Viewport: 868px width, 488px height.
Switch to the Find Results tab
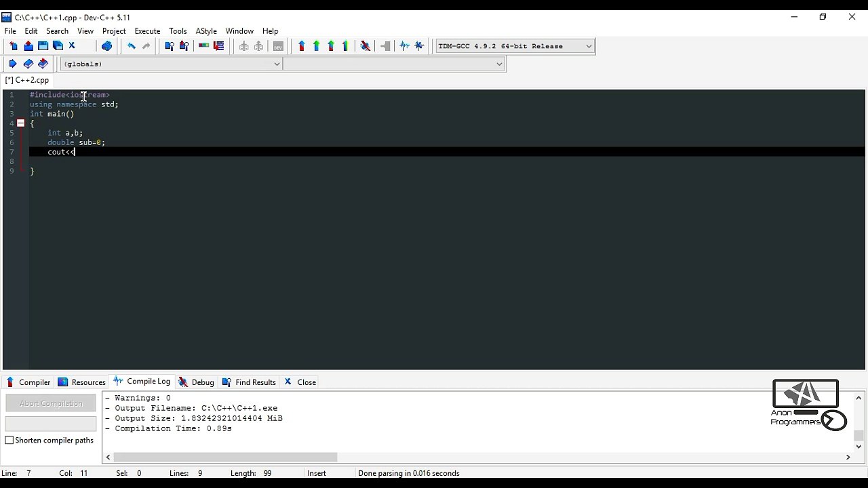[x=249, y=382]
